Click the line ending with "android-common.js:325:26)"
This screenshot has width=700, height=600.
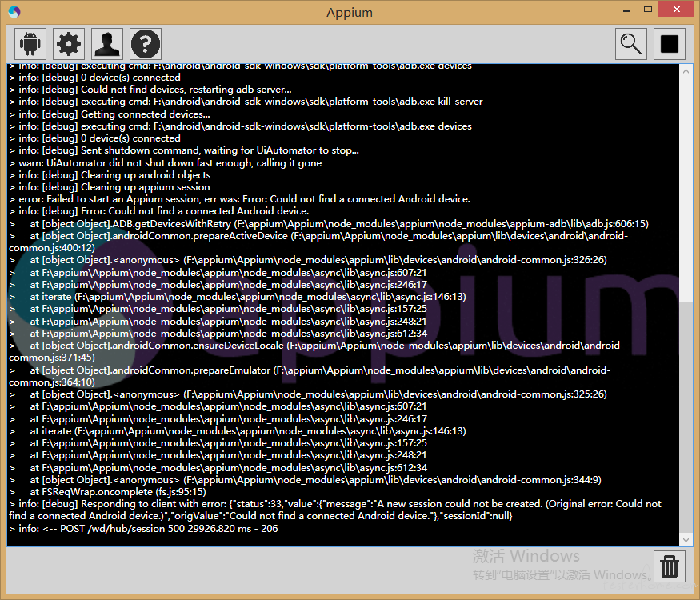coord(308,394)
